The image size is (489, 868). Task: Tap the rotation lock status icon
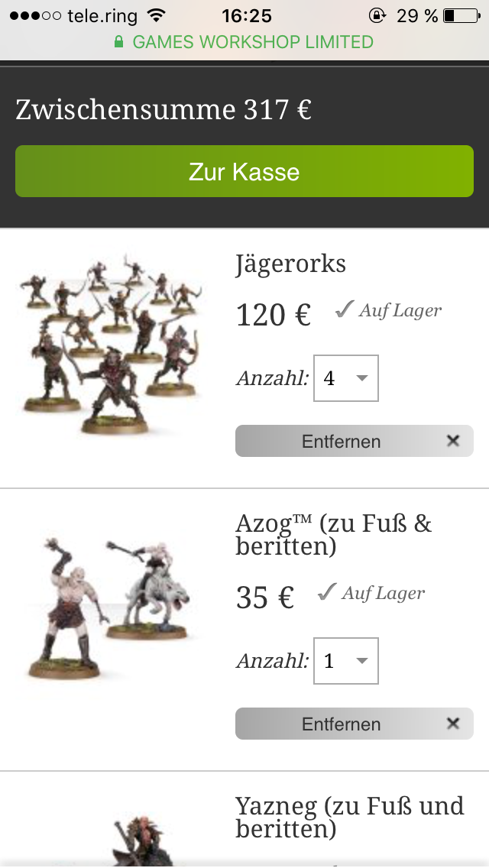377,15
